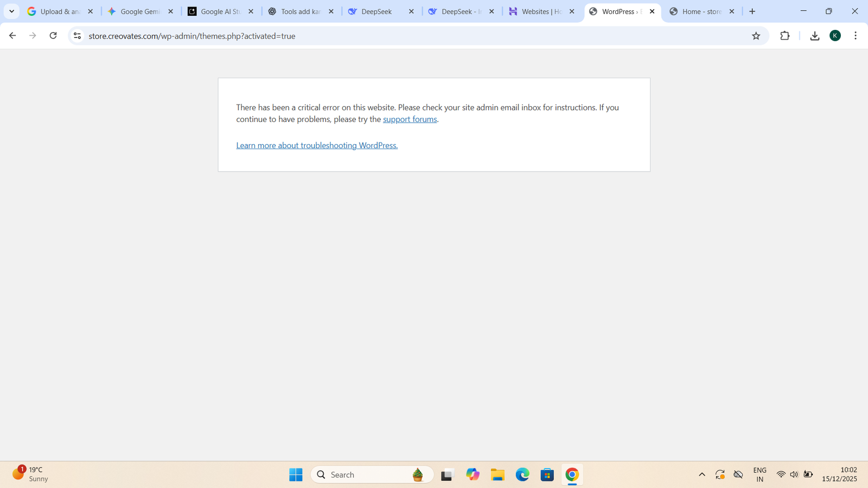The height and width of the screenshot is (488, 868).
Task: Open File Explorer from the taskbar
Action: [497, 475]
